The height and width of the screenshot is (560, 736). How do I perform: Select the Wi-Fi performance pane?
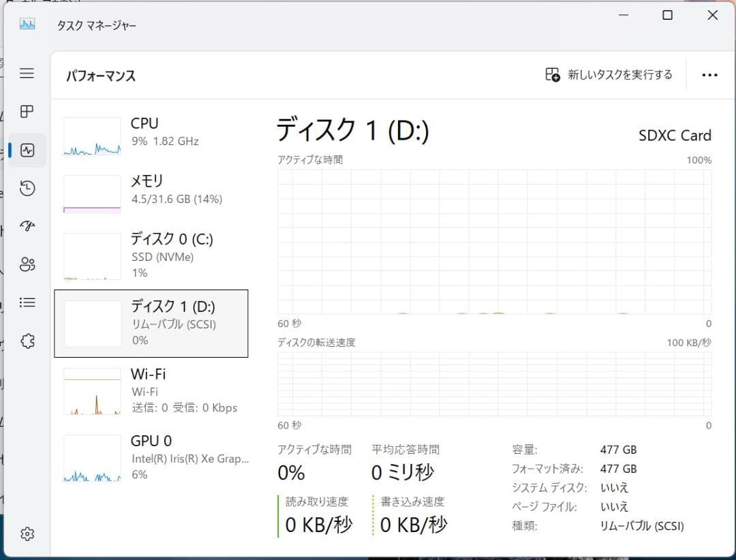point(150,390)
